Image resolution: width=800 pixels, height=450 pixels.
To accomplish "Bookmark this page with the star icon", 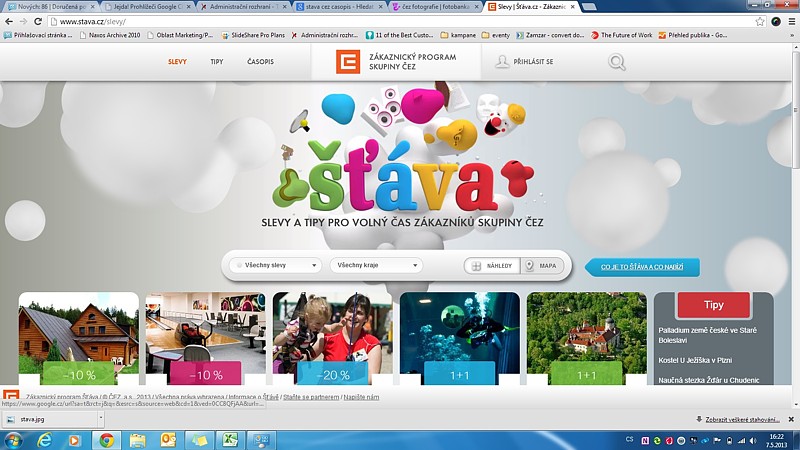I will (760, 21).
